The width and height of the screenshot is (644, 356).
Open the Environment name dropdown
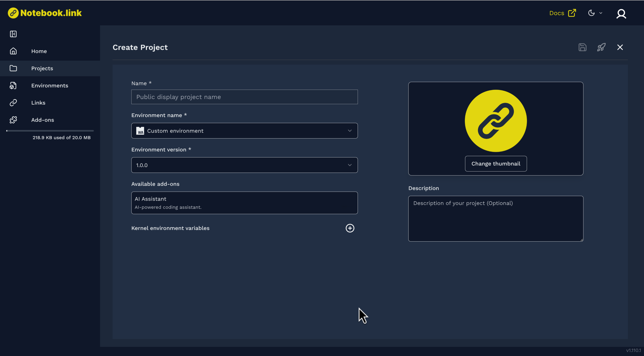pyautogui.click(x=244, y=131)
